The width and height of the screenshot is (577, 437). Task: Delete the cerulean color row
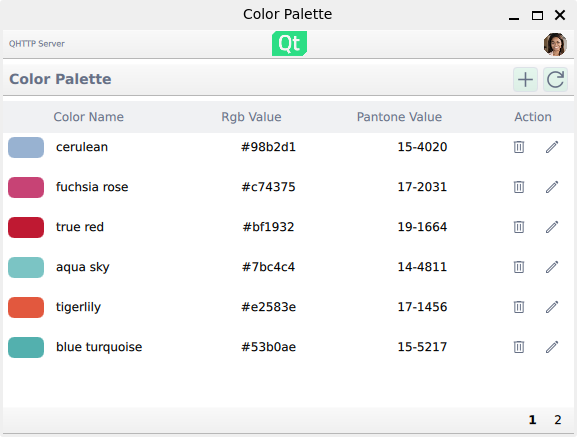coord(519,147)
